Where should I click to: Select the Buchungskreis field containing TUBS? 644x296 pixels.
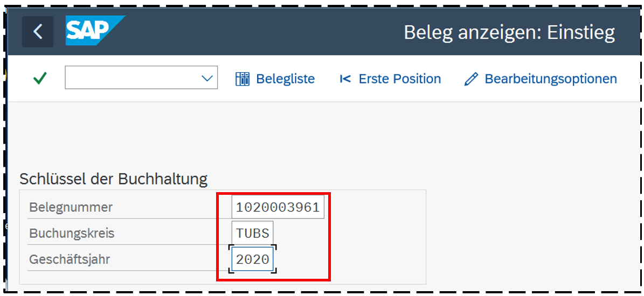coord(252,234)
